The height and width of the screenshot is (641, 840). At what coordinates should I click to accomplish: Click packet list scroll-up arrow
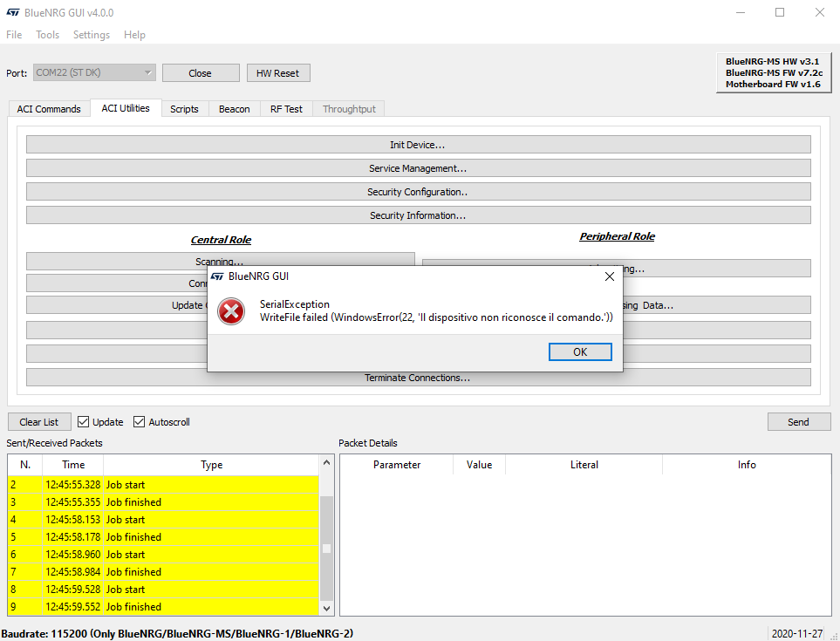[327, 463]
